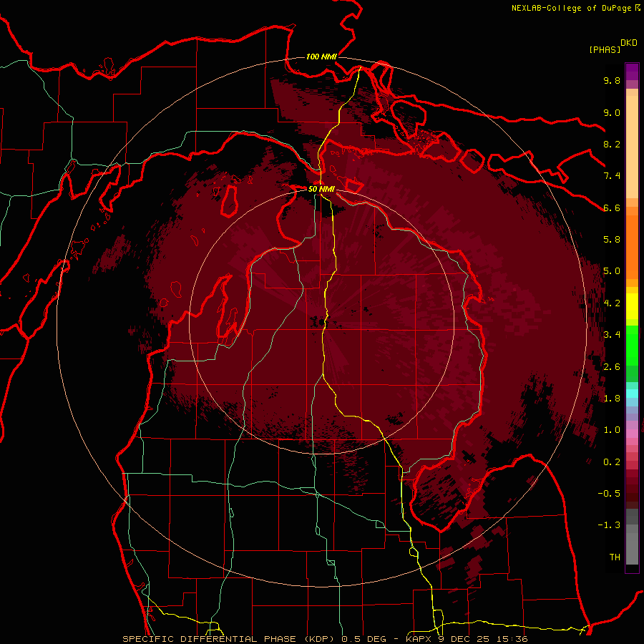Click the 50 NMI range ring label

tap(321, 189)
